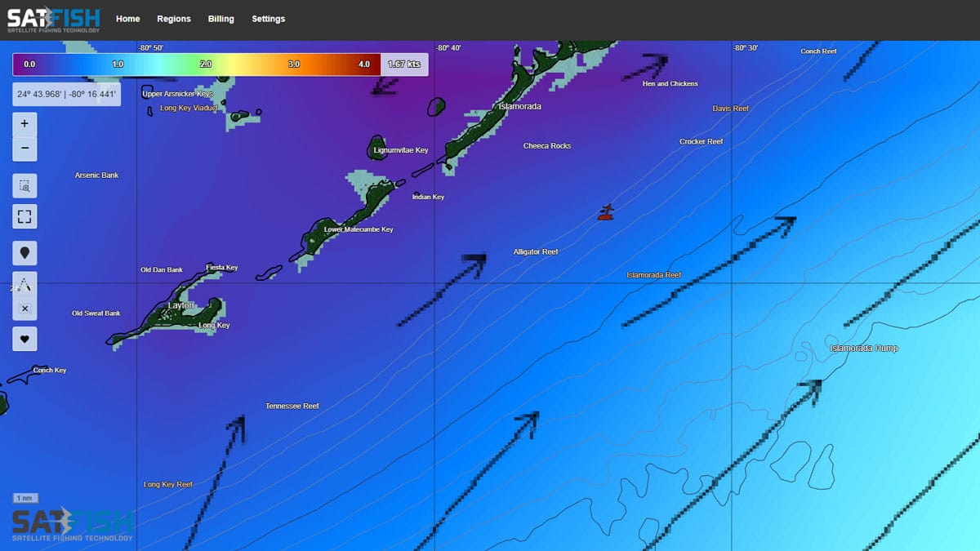
Task: Click the current speed color scale bar
Action: [x=196, y=64]
